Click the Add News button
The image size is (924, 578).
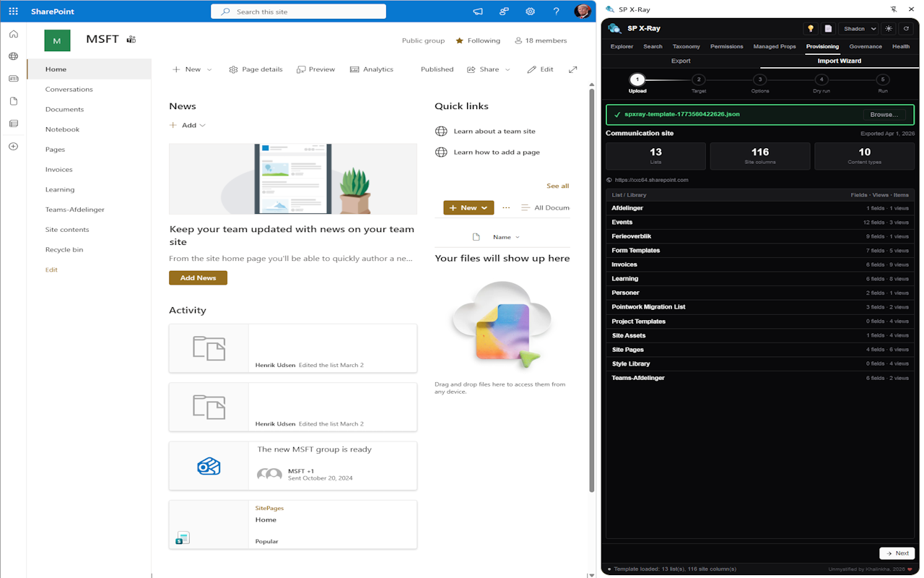[198, 278]
